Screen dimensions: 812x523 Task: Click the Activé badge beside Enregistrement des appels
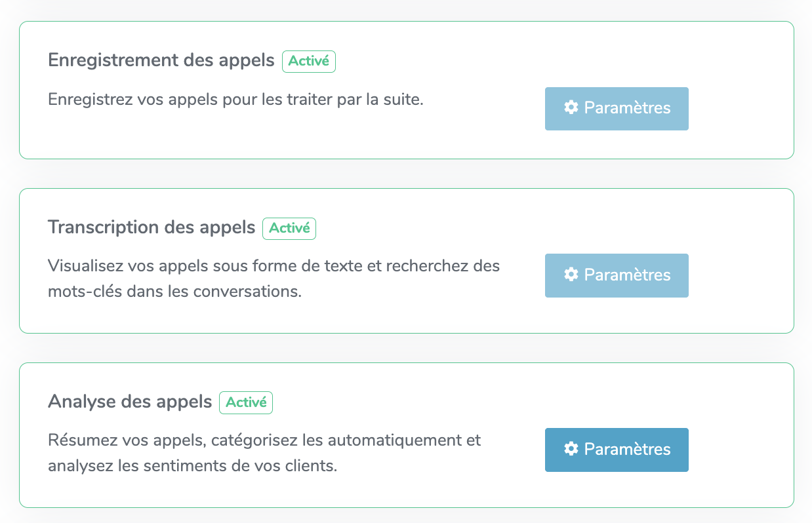pos(309,61)
